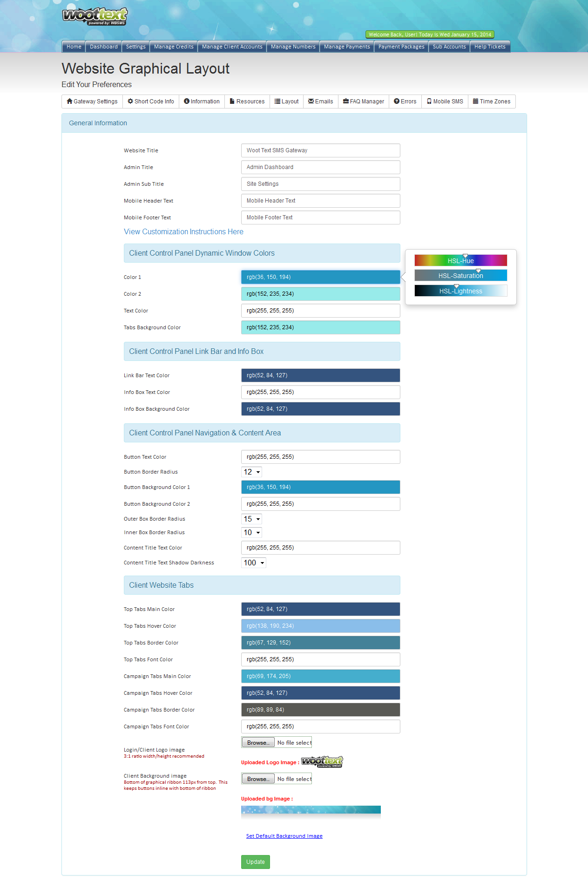Click the file icon beside Resources

[x=232, y=101]
